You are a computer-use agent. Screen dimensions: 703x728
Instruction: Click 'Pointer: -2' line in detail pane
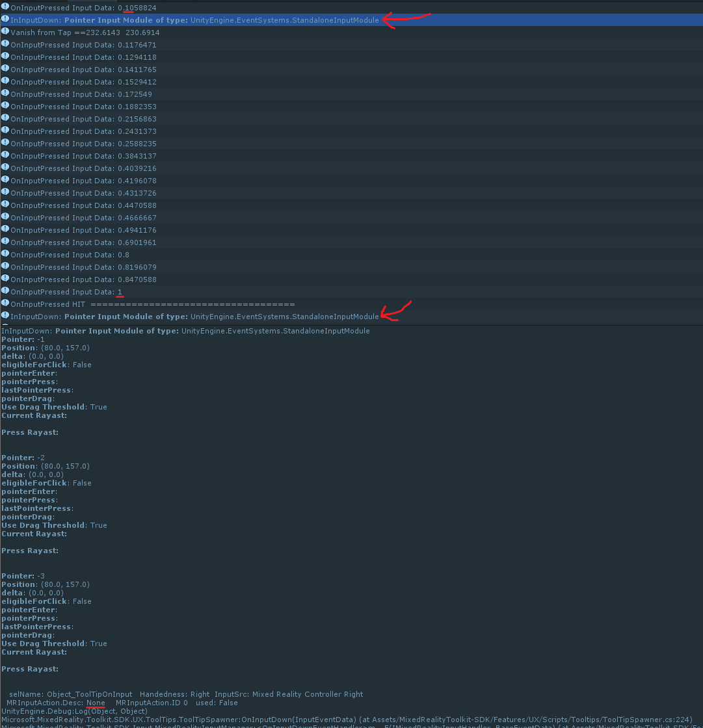(x=23, y=458)
